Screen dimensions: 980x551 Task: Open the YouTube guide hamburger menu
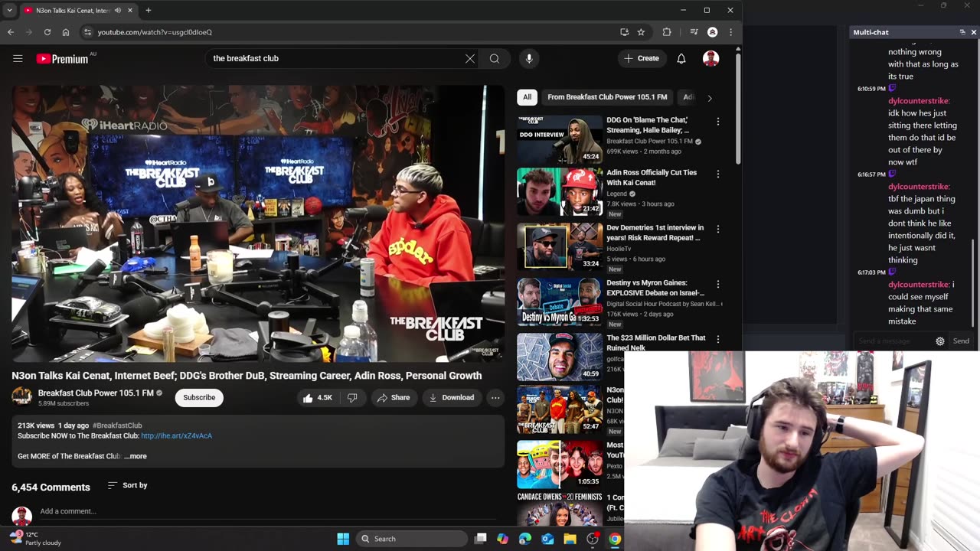(18, 58)
